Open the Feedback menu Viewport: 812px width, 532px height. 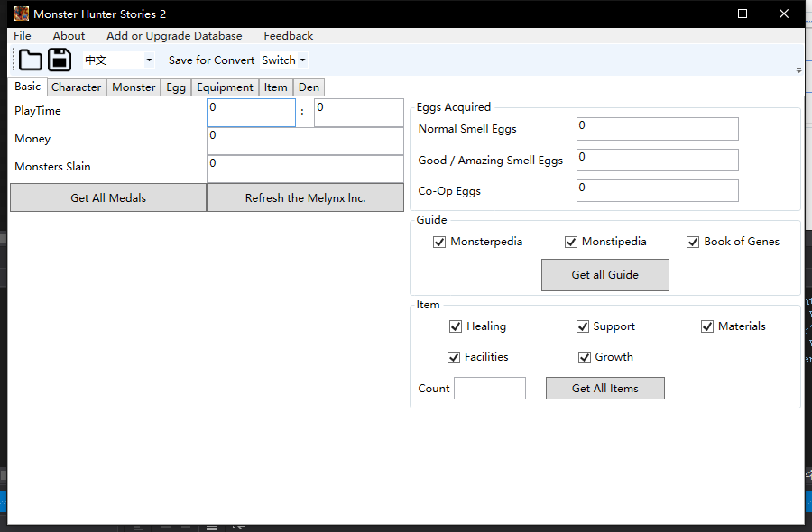(x=289, y=36)
